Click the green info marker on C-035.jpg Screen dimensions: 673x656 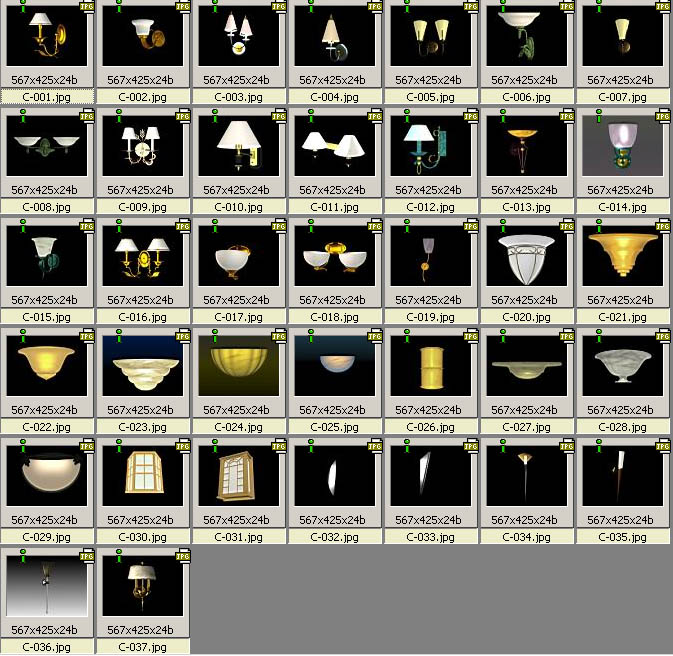click(x=599, y=446)
